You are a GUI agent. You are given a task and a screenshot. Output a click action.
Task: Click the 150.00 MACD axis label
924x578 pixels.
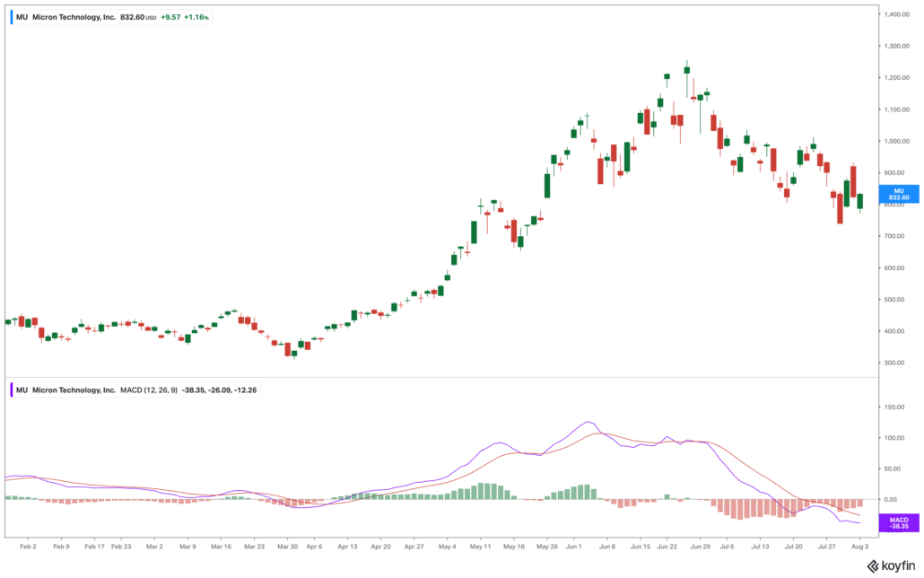pyautogui.click(x=894, y=407)
